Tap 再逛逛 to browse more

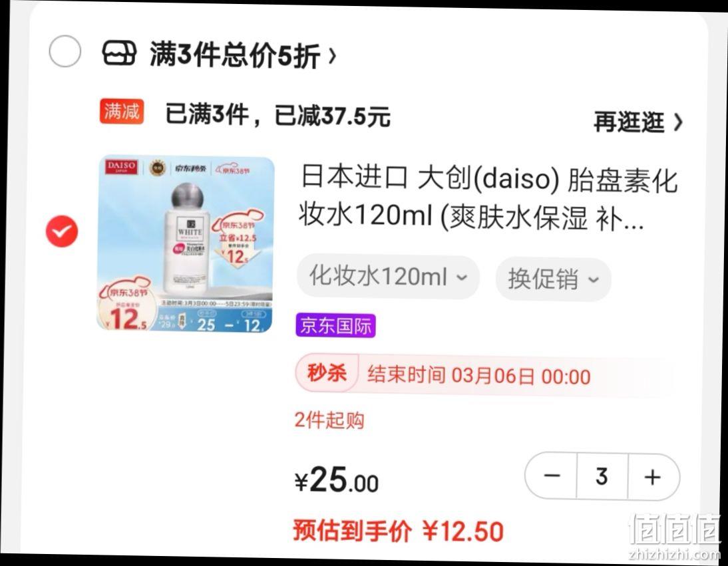(x=638, y=122)
